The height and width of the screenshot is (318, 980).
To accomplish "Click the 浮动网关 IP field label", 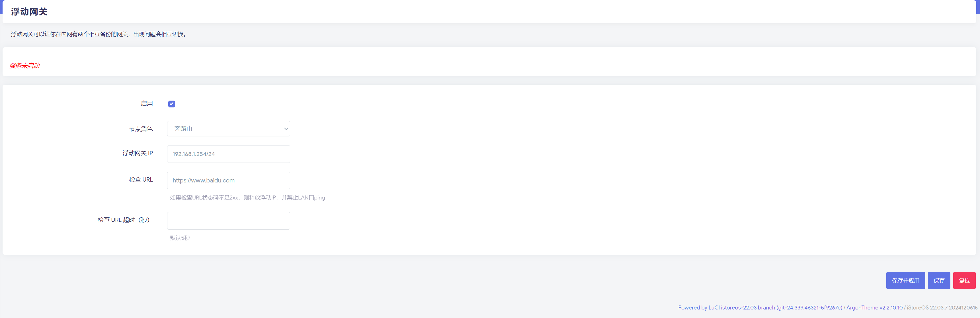I will pos(137,153).
